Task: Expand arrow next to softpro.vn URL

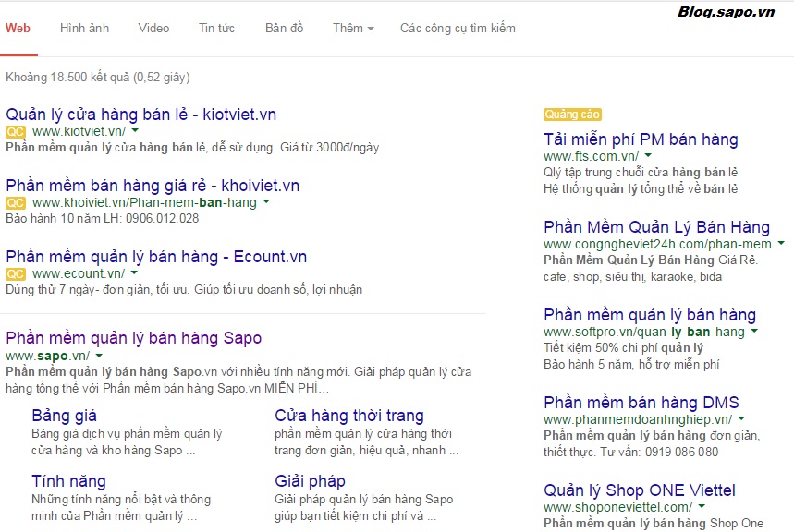Action: tap(754, 331)
